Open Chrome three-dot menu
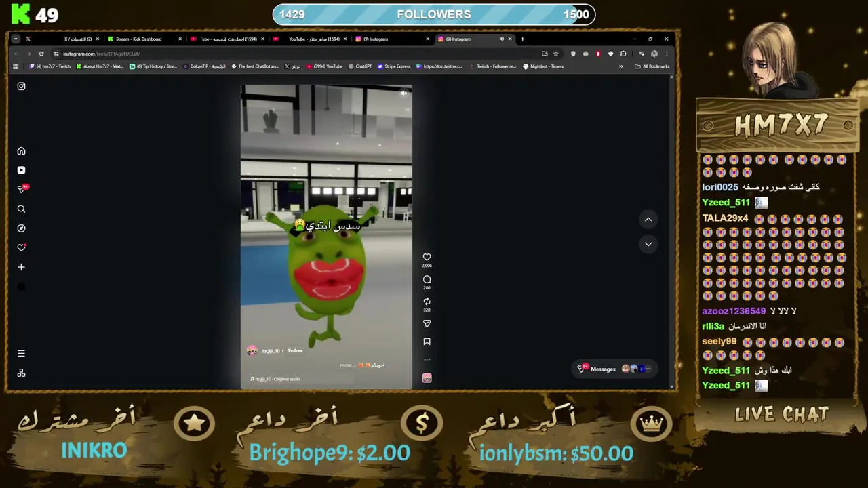 (x=667, y=54)
